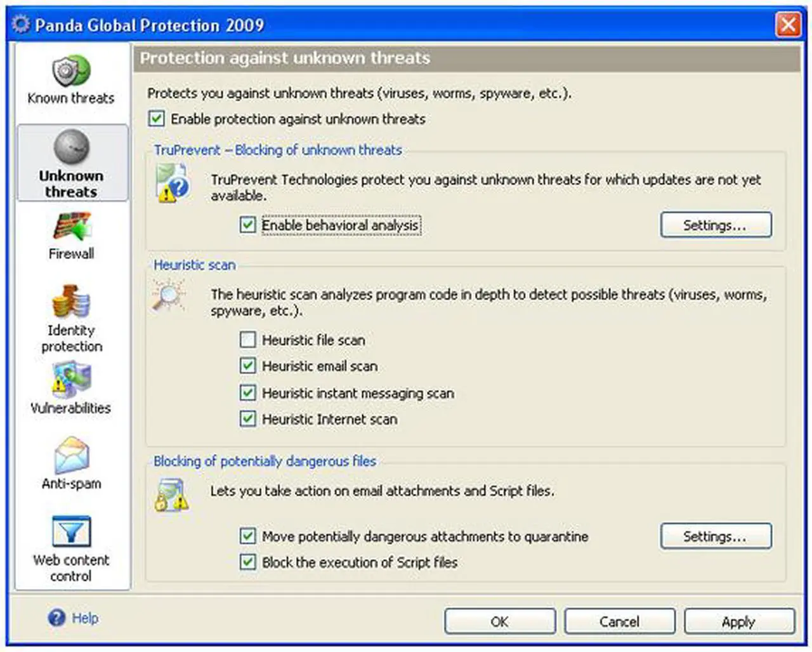
Task: Click the Heuristic scan magnifier icon
Action: [169, 296]
